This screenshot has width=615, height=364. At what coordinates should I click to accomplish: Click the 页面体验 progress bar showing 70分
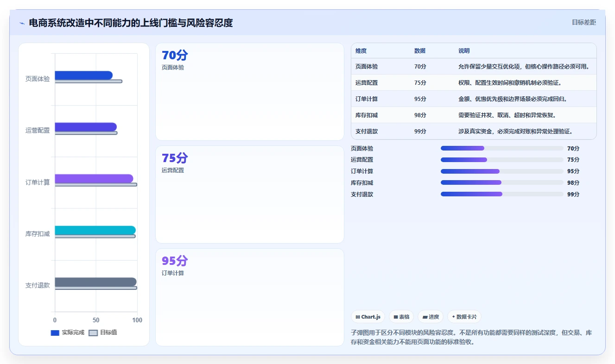pos(502,148)
